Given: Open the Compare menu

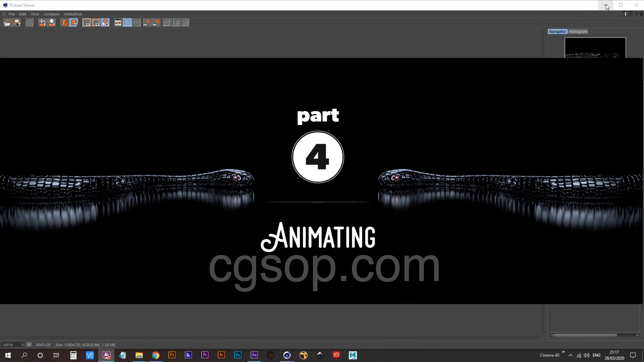Looking at the screenshot, I should (51, 14).
